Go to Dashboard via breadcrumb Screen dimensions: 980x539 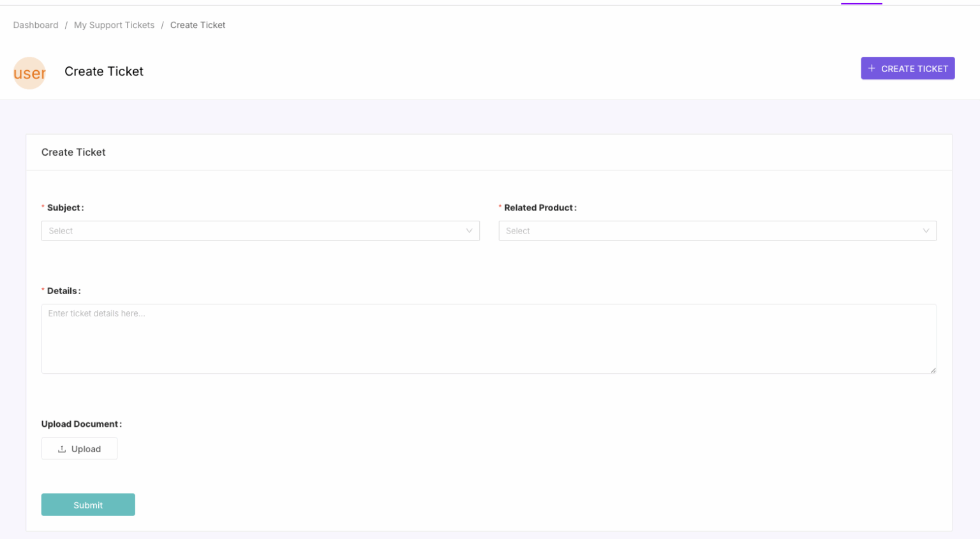tap(36, 25)
